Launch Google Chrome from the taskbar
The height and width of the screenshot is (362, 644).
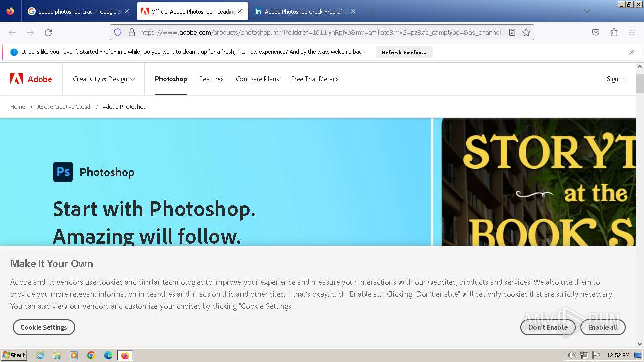pyautogui.click(x=91, y=355)
